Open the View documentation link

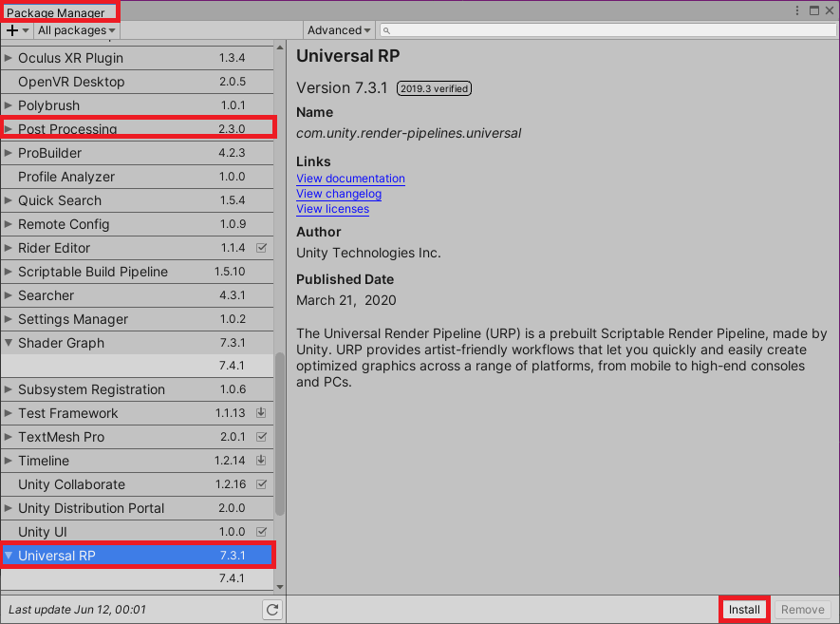350,179
